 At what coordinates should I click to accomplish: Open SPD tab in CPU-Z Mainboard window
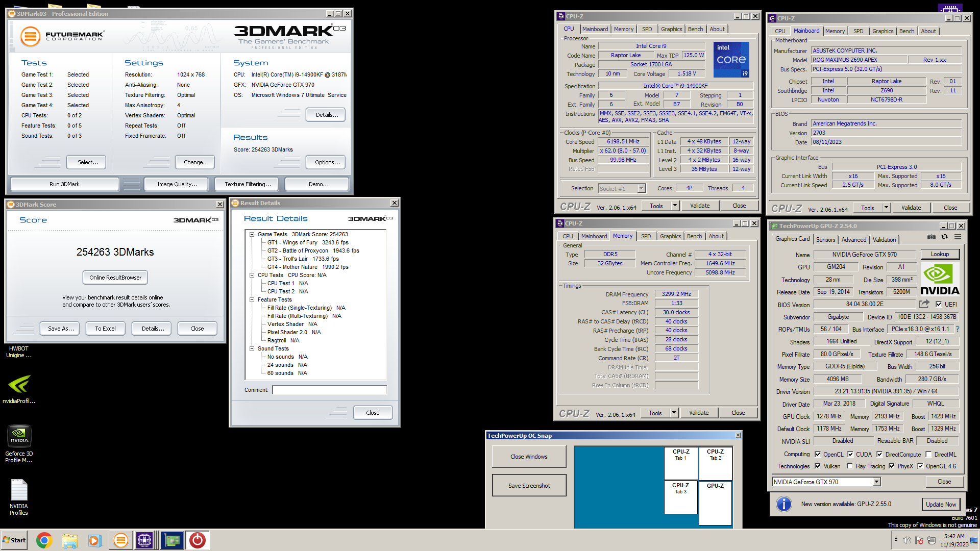(858, 31)
